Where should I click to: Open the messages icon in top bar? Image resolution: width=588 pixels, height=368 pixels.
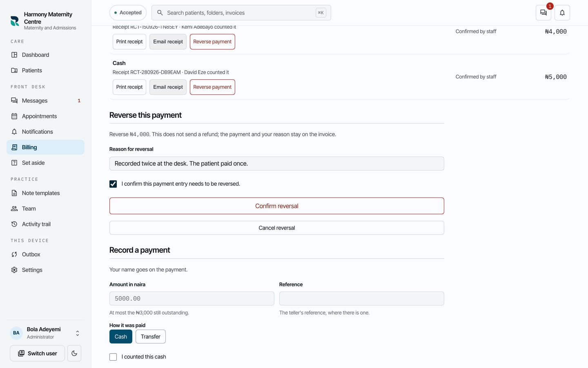pos(543,13)
